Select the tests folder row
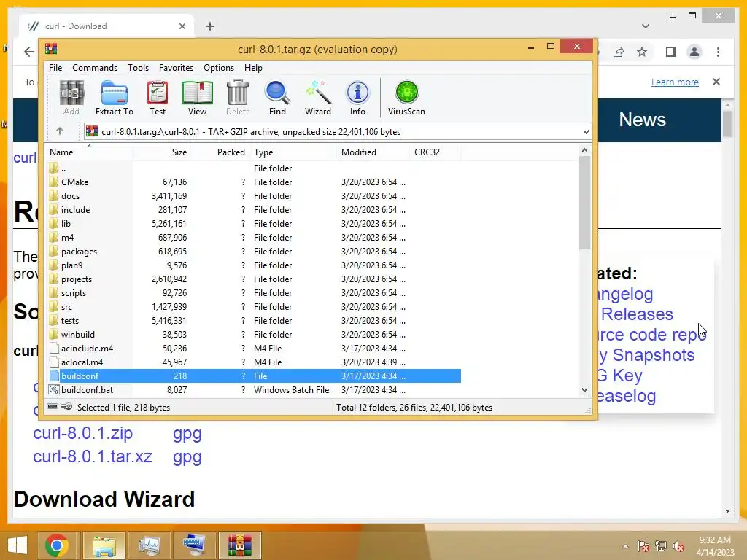The image size is (747, 560). (x=253, y=321)
